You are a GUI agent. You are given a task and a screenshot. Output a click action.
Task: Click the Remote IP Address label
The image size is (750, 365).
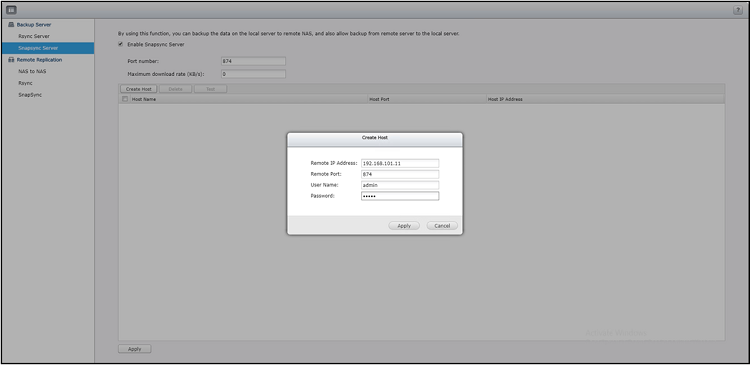coord(334,163)
